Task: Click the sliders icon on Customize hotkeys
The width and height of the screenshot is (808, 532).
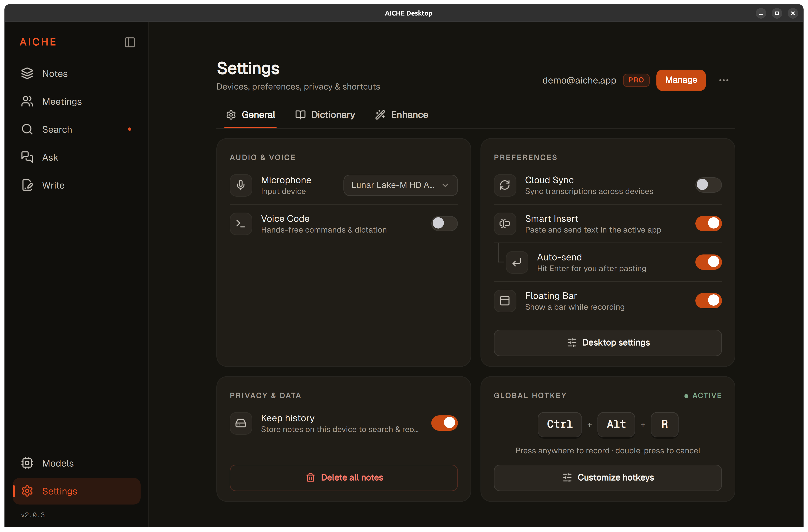Action: [x=567, y=478]
